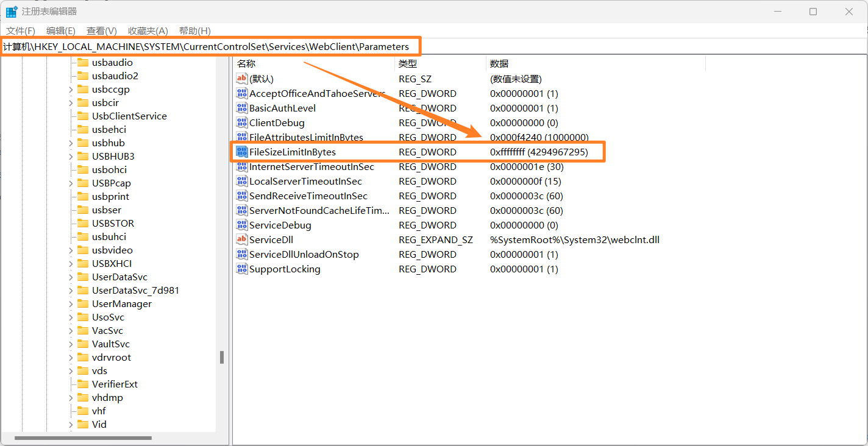868x446 pixels.
Task: Select the USBXHCI tree item
Action: [x=112, y=263]
